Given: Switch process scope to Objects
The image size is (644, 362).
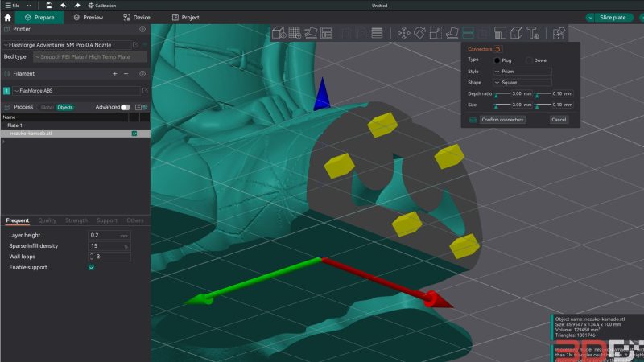Looking at the screenshot, I should point(65,107).
